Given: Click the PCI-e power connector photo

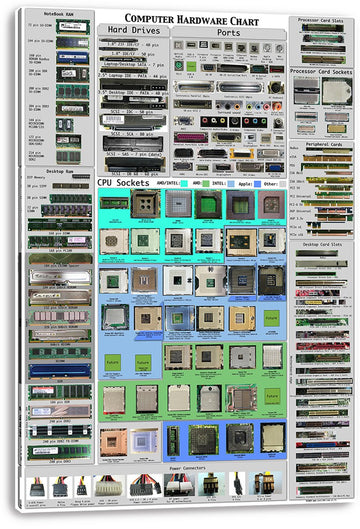Looking at the screenshot, I should coord(265,484).
